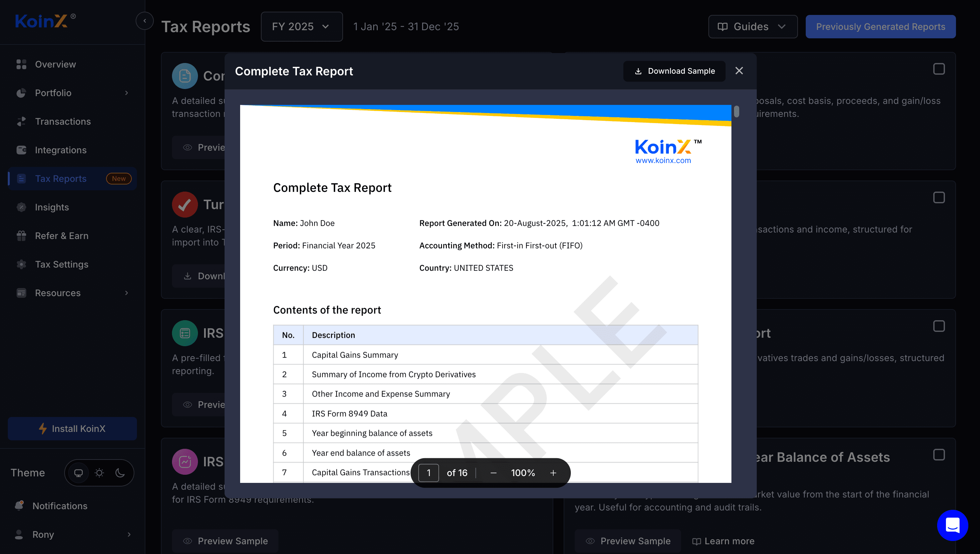Open the FY 2025 year dropdown
This screenshot has width=980, height=554.
coord(301,27)
